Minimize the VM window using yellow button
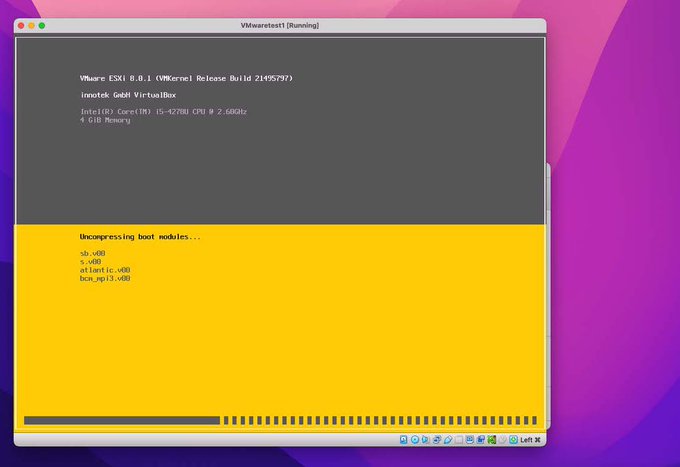The height and width of the screenshot is (467, 680). click(x=31, y=26)
